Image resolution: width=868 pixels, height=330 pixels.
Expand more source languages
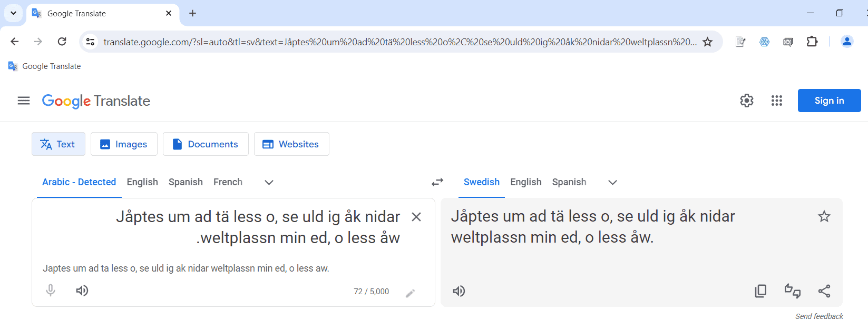[x=269, y=182]
